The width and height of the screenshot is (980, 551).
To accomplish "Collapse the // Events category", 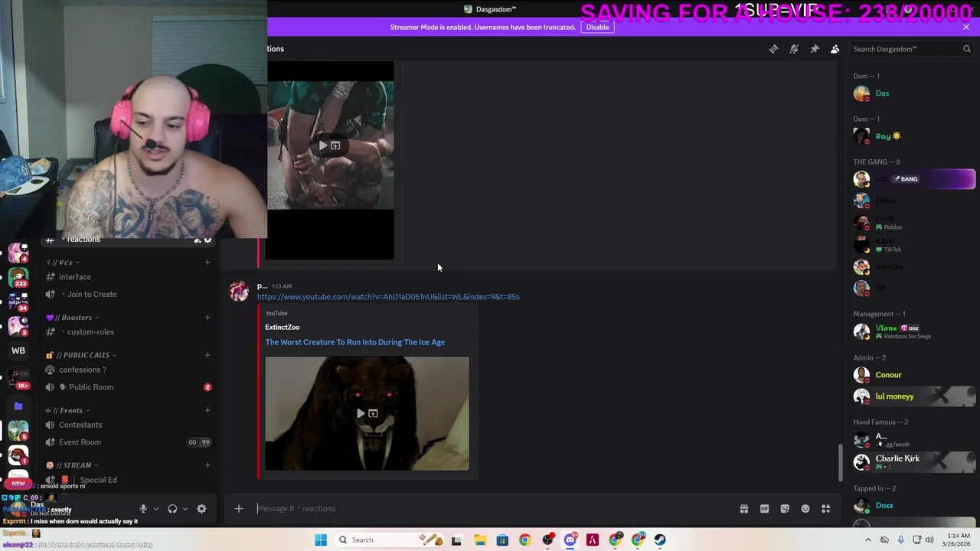I will pyautogui.click(x=67, y=410).
